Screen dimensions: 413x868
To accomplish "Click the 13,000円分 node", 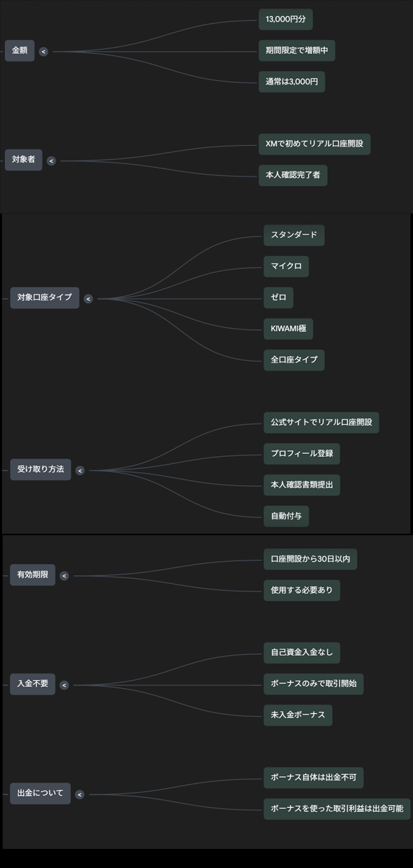I will point(285,20).
